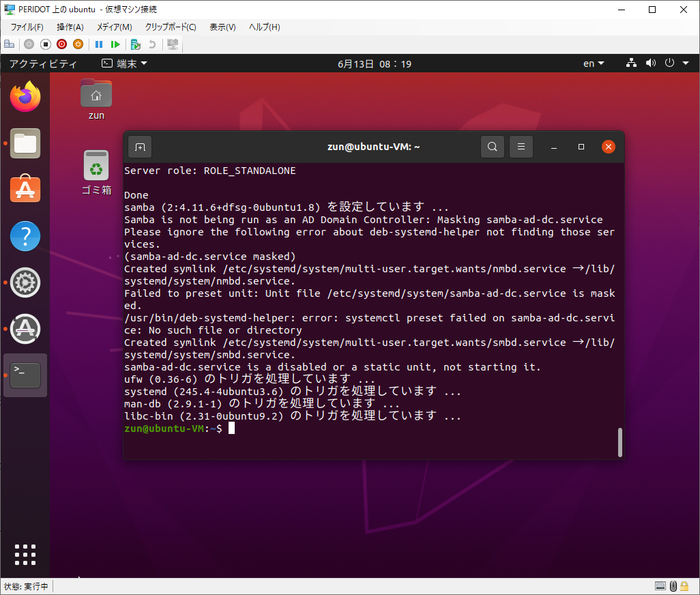Viewport: 700px width, 595px height.
Task: Click "(samba-ad-dc.service masked)" text
Action: pos(210,257)
